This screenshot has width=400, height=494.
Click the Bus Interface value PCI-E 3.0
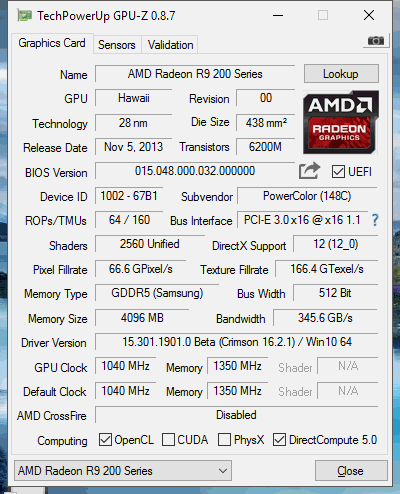coord(302,220)
